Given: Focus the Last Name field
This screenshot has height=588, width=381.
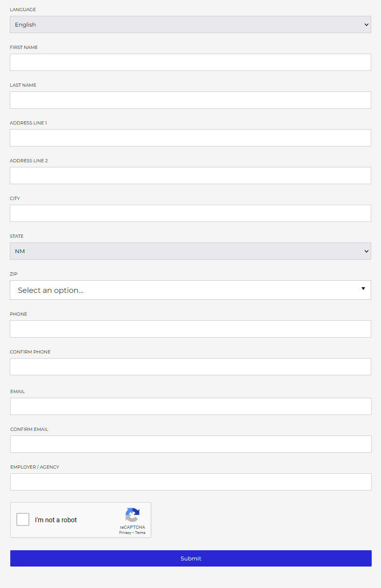Looking at the screenshot, I should point(190,100).
